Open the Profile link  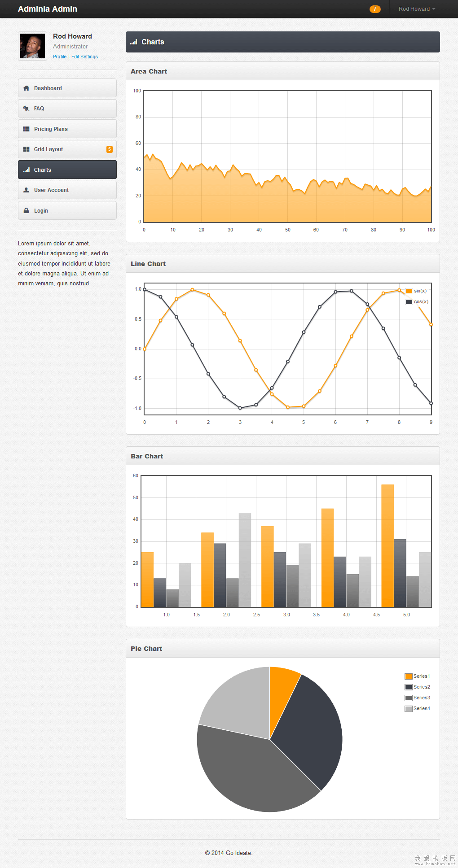pos(60,57)
